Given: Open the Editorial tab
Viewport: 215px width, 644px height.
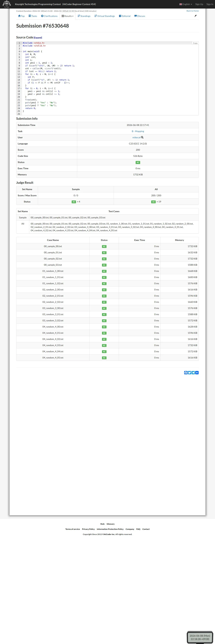Looking at the screenshot, I should (125, 16).
